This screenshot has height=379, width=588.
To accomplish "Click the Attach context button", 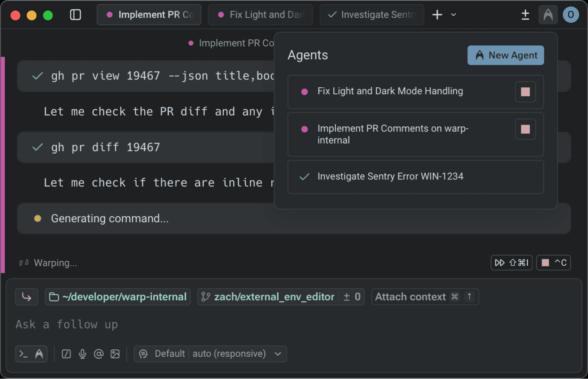I will (425, 297).
